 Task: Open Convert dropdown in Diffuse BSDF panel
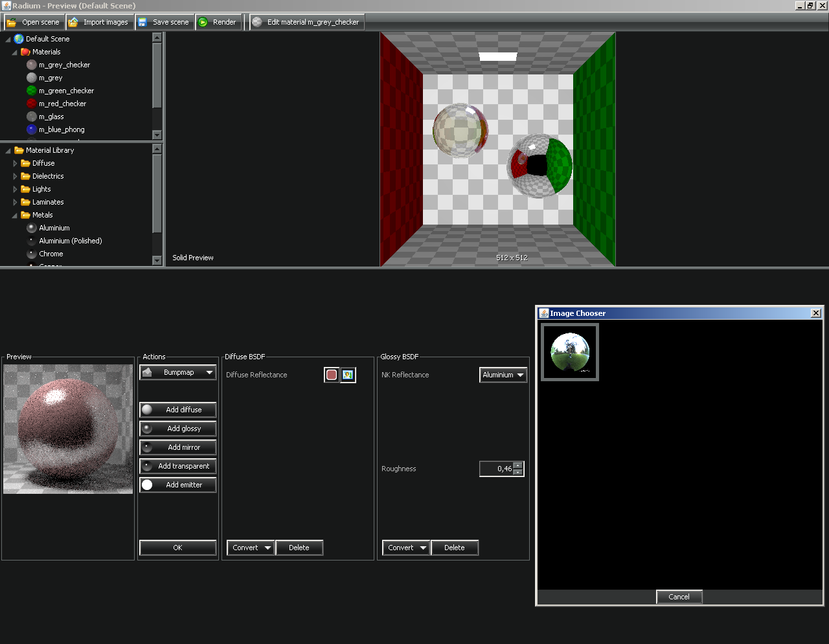pos(251,548)
